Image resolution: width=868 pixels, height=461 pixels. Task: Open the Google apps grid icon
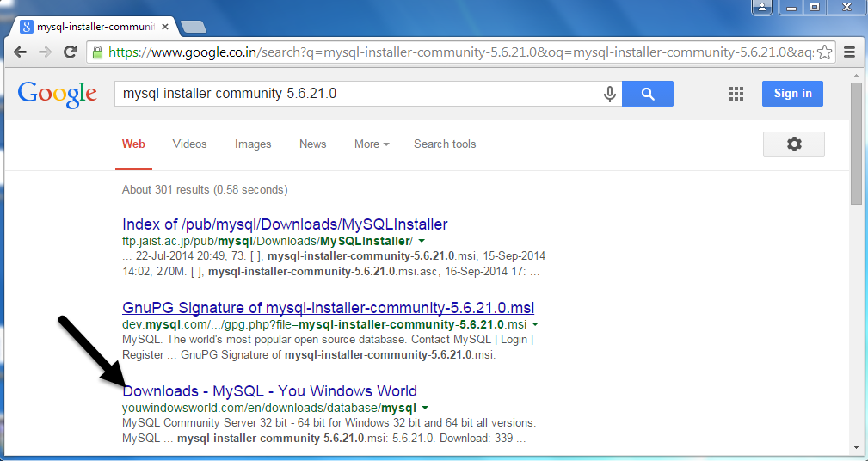[736, 94]
